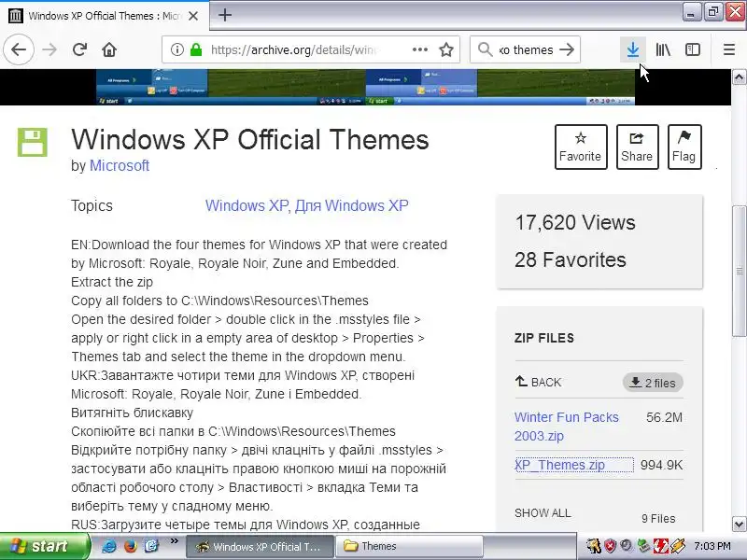
Task: Click the search magnifier icon
Action: (485, 49)
